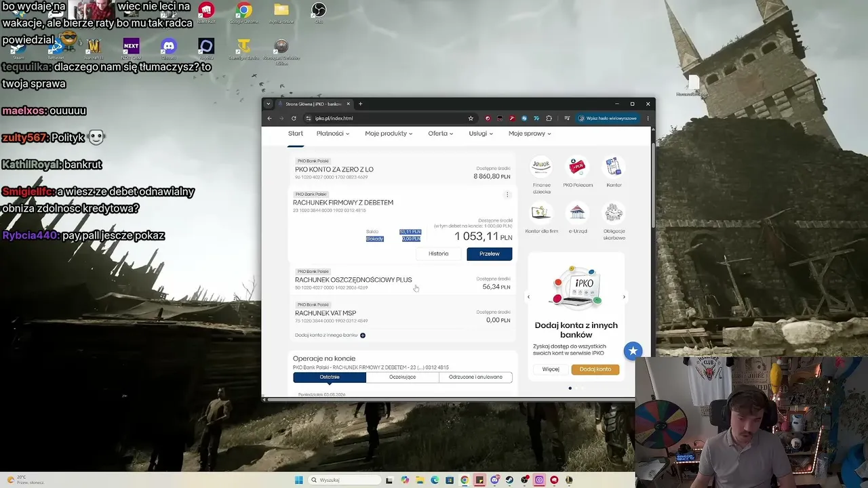868x488 pixels.
Task: Bookmark this page with the star icon
Action: [x=471, y=118]
